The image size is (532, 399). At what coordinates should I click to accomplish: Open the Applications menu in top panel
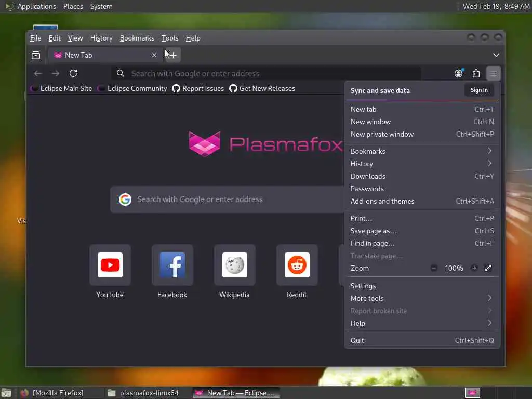point(31,6)
